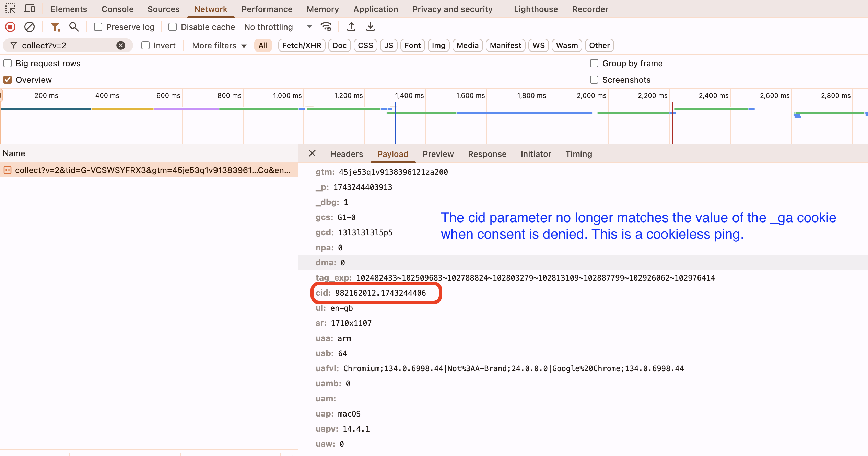Screen dimensions: 868x456
Task: Expand the More filters dropdown
Action: pyautogui.click(x=219, y=45)
